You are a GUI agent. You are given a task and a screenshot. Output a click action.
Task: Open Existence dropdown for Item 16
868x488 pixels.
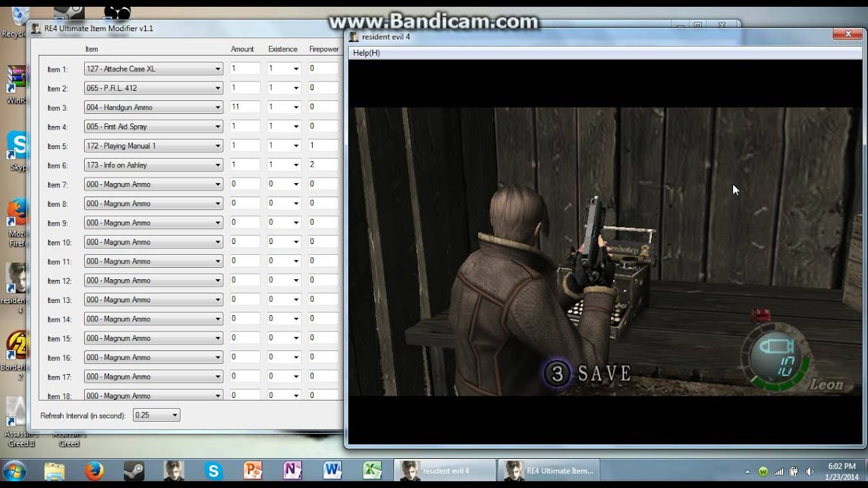coord(283,357)
